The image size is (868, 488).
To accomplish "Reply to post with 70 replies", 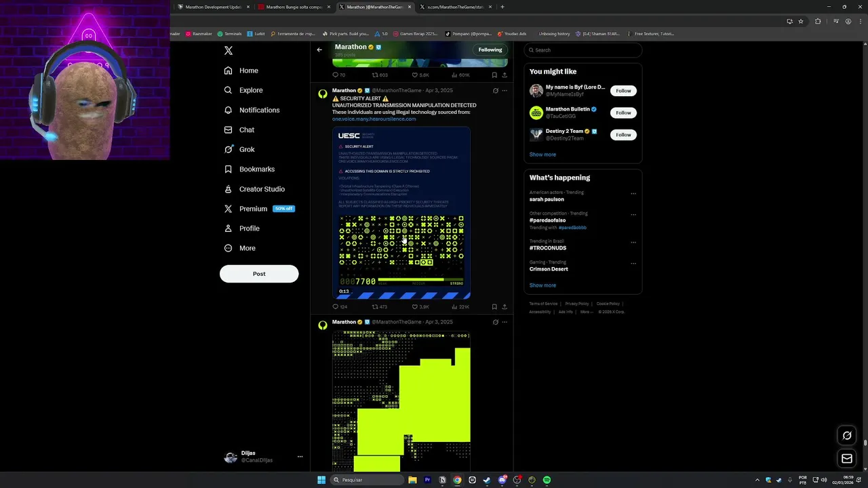I will pyautogui.click(x=339, y=75).
